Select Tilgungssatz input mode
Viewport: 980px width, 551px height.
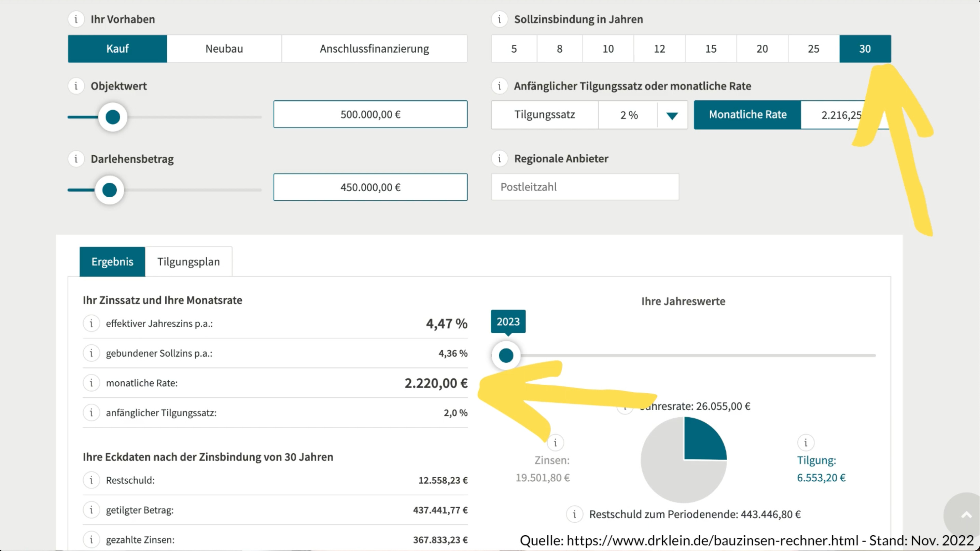tap(545, 115)
